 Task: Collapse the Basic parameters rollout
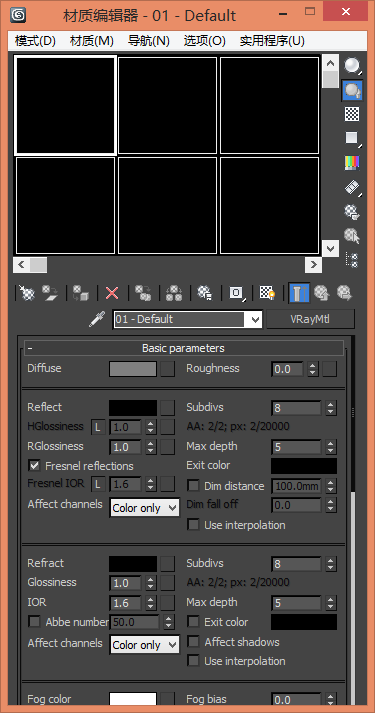[x=184, y=348]
